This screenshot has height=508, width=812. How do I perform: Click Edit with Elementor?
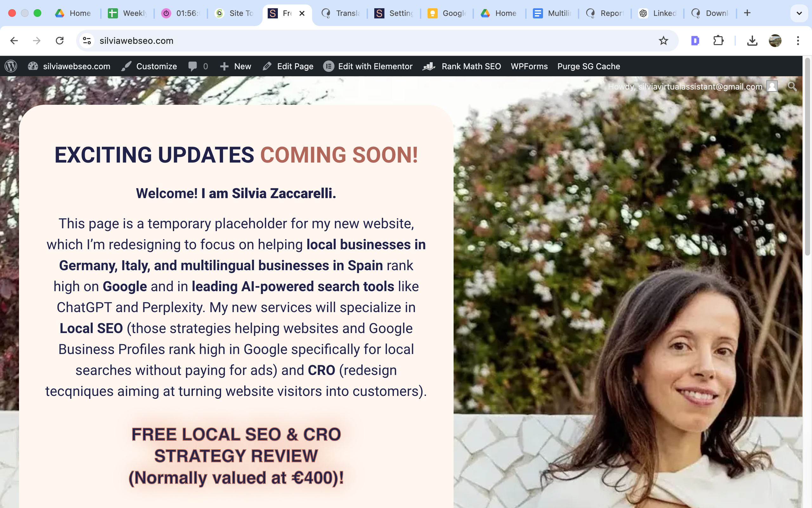click(x=368, y=66)
